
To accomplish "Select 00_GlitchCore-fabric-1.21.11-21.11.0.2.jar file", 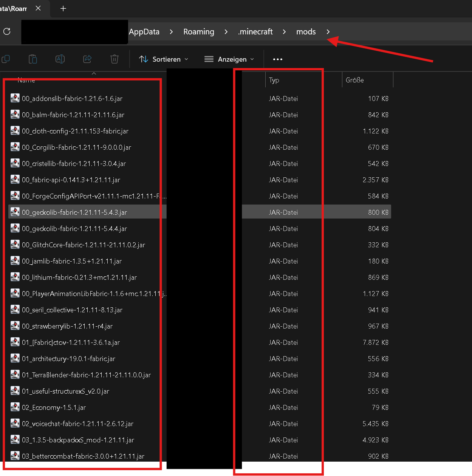I will pyautogui.click(x=84, y=245).
